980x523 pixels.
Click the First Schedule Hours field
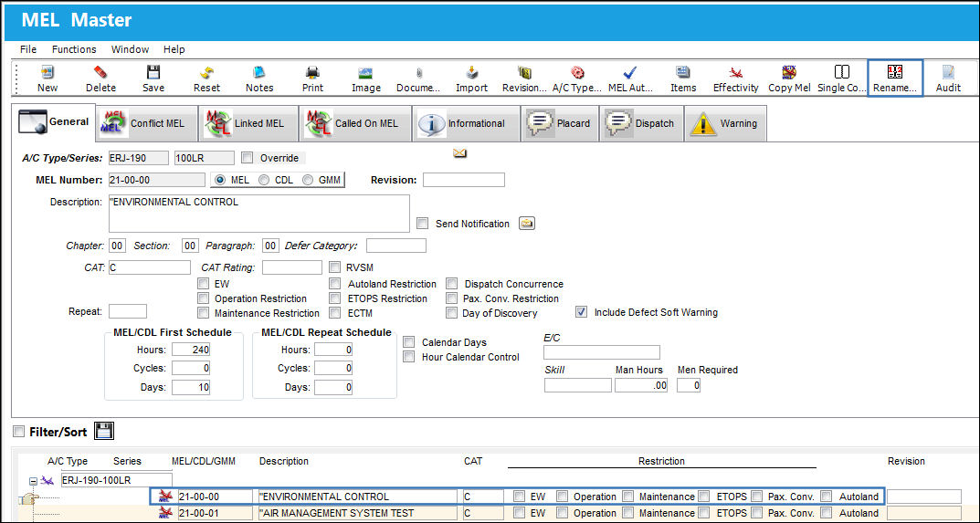(x=191, y=350)
